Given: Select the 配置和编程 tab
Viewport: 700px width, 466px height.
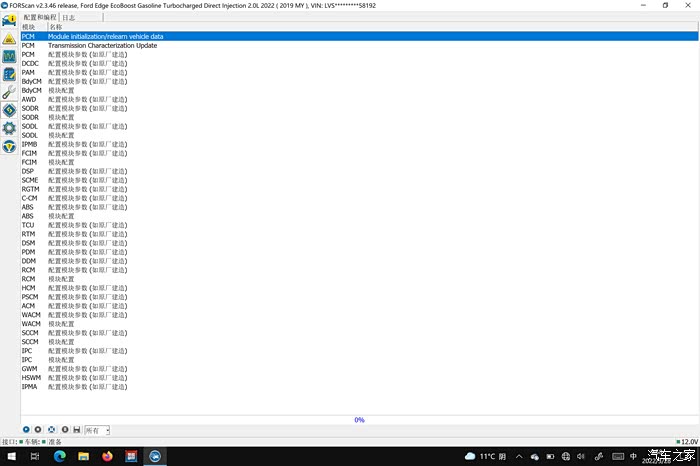Looking at the screenshot, I should tap(40, 18).
